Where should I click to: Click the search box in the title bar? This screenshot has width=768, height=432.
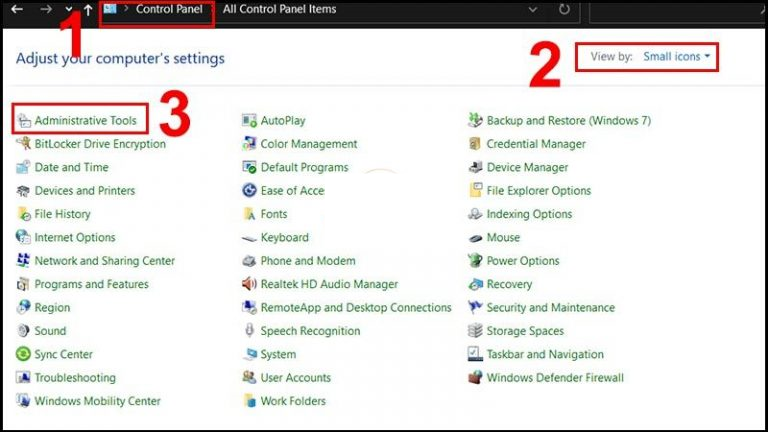tap(678, 11)
